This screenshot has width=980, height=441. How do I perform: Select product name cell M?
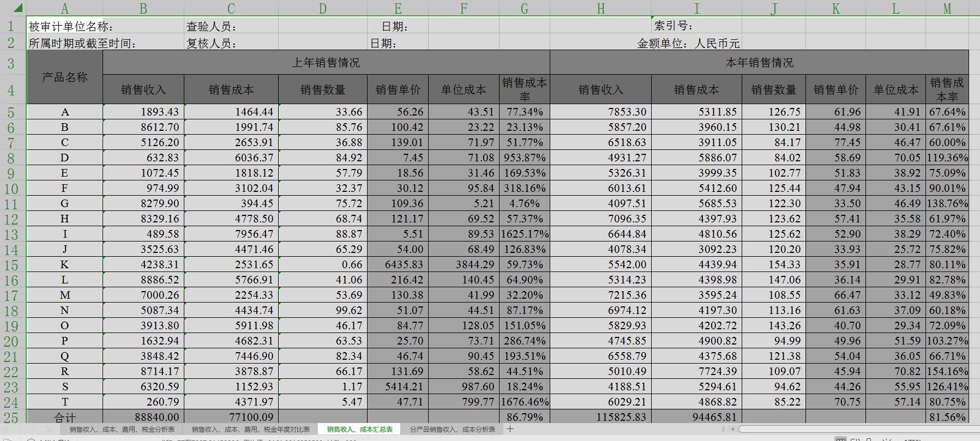(64, 295)
